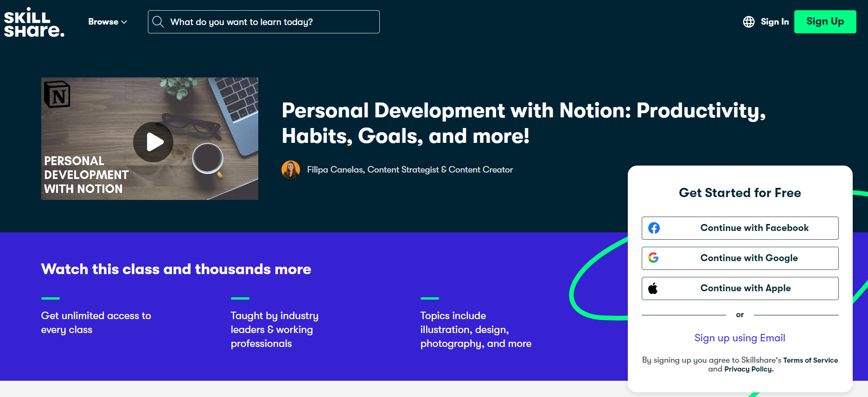The image size is (868, 397).
Task: Click the magnifying glass search icon
Action: [x=158, y=21]
